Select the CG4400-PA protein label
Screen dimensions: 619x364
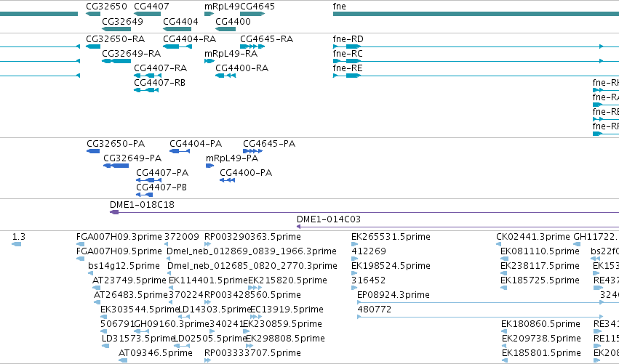point(246,173)
